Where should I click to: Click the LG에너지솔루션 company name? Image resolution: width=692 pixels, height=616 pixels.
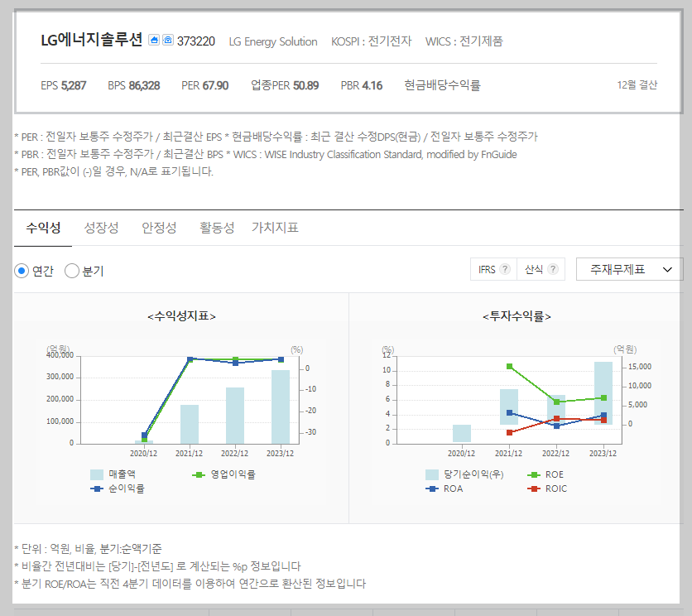92,41
